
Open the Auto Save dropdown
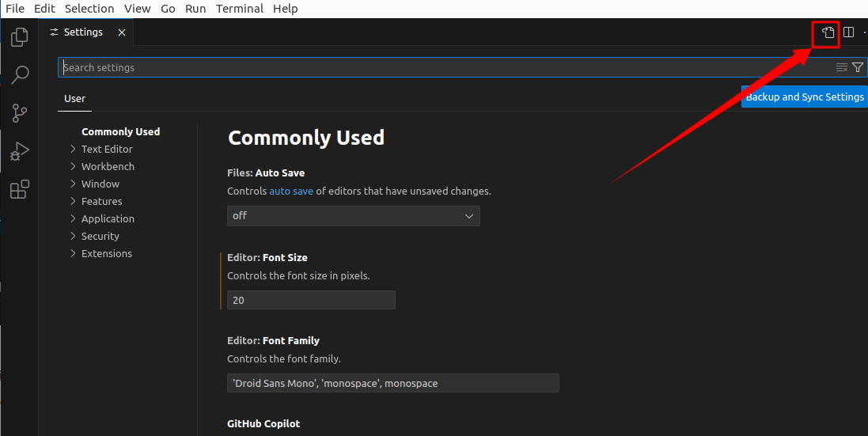(x=353, y=215)
